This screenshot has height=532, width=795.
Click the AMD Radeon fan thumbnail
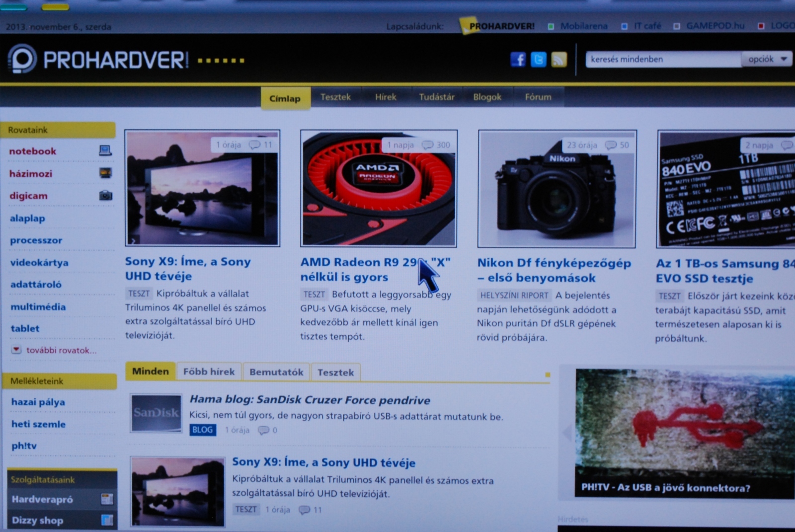[379, 188]
